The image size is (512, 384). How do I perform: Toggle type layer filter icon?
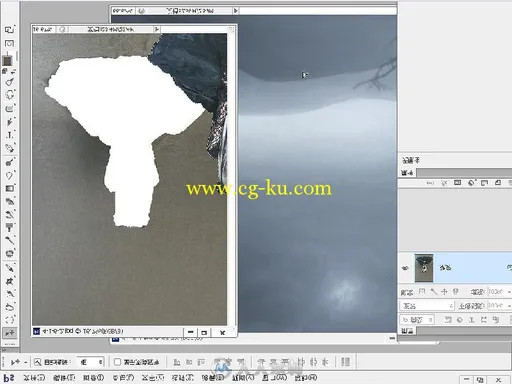pyautogui.click(x=471, y=320)
